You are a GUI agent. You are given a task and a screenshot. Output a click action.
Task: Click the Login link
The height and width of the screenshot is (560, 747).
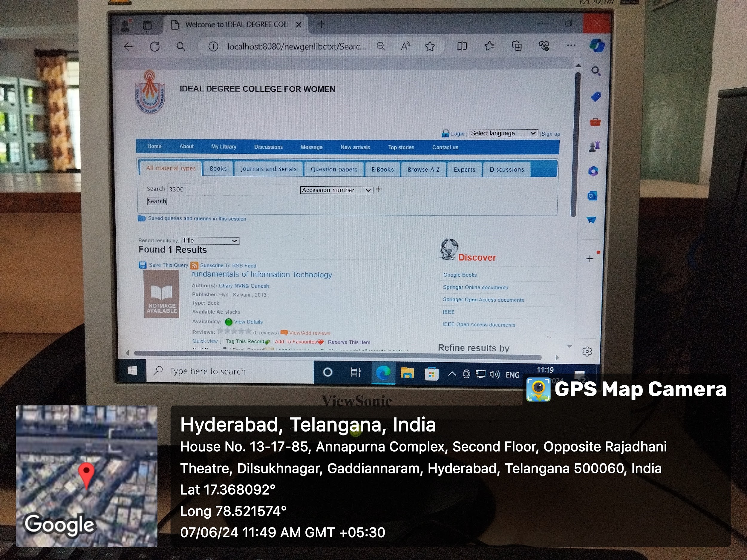pyautogui.click(x=457, y=134)
